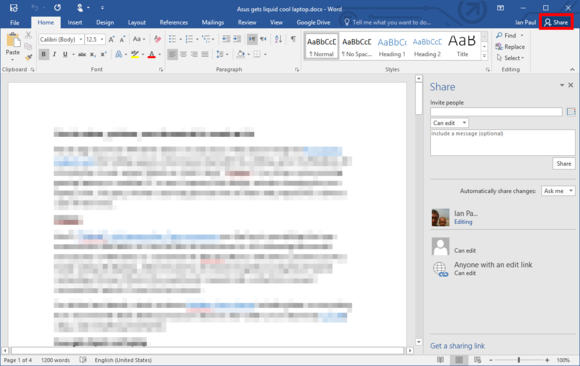
Task: Open the File tab
Action: pyautogui.click(x=14, y=23)
